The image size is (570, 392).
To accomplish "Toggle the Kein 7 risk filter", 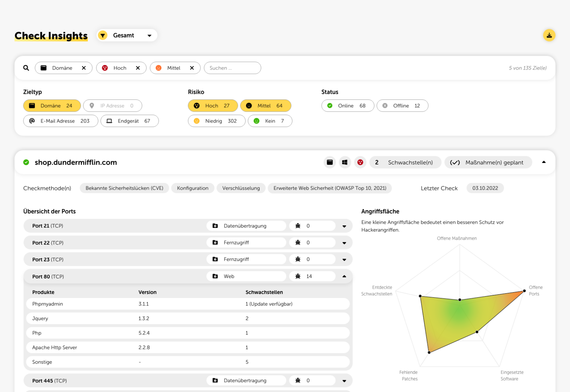I will point(270,121).
